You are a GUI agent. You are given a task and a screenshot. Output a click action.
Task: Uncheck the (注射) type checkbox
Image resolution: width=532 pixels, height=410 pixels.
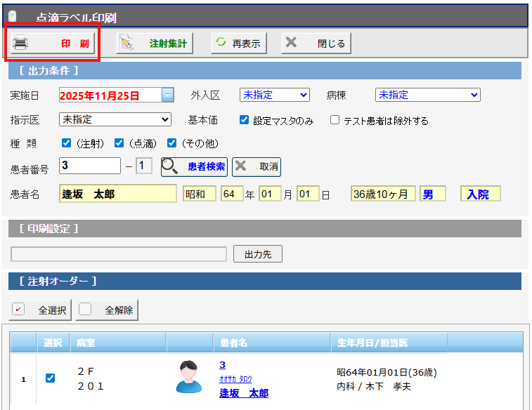(67, 143)
